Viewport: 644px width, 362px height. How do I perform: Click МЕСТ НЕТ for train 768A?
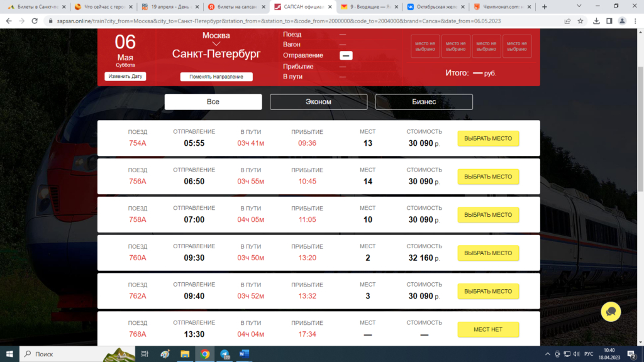[488, 329]
